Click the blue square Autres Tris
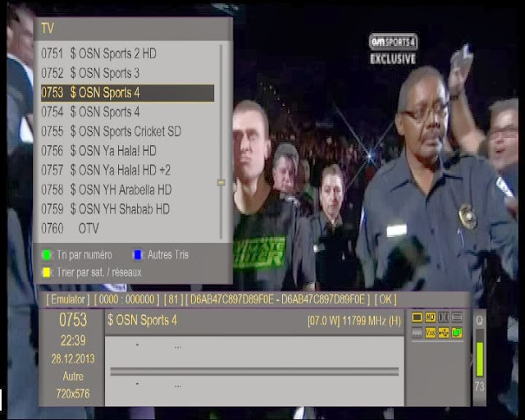Viewport: 525px width, 420px height. 137,255
